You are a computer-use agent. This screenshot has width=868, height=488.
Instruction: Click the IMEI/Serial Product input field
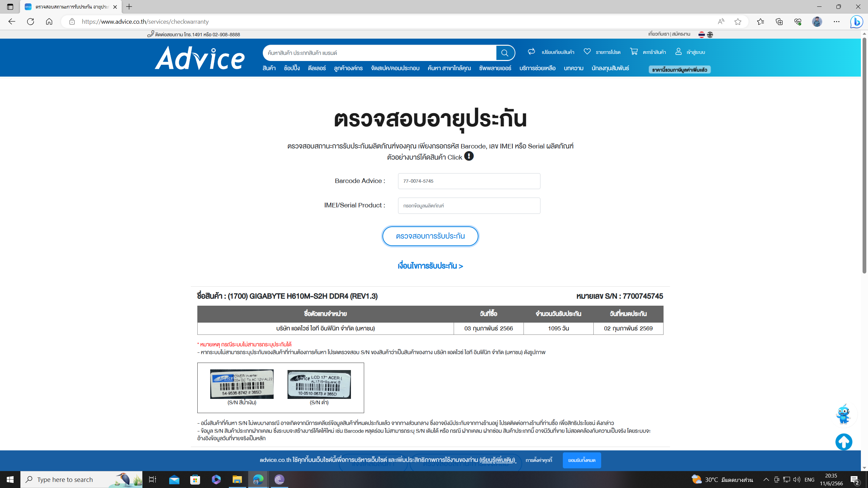point(469,206)
